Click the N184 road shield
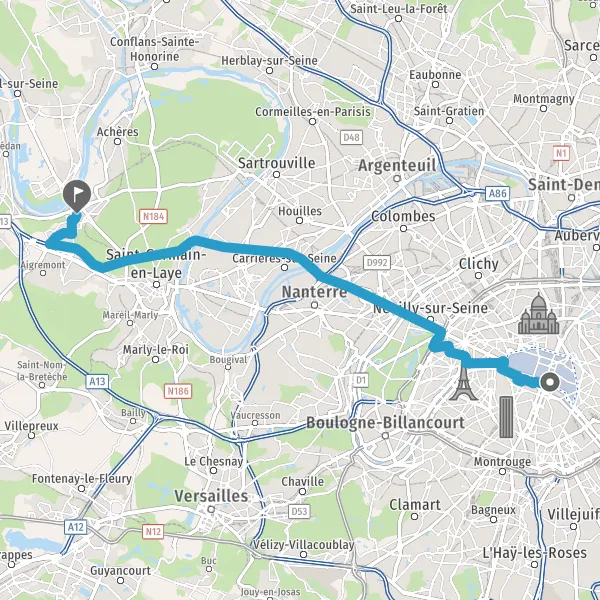This screenshot has width=600, height=600. (153, 217)
